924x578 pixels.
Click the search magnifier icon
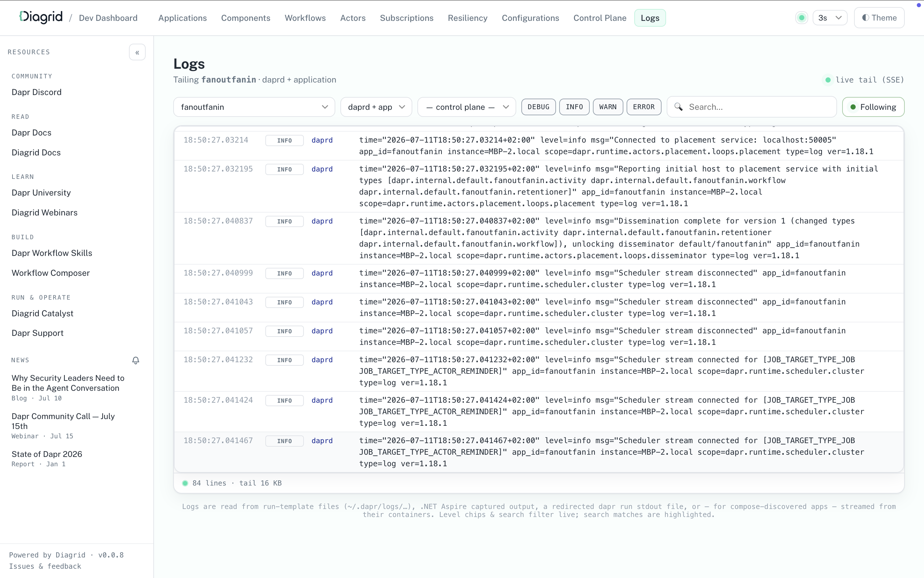click(679, 107)
